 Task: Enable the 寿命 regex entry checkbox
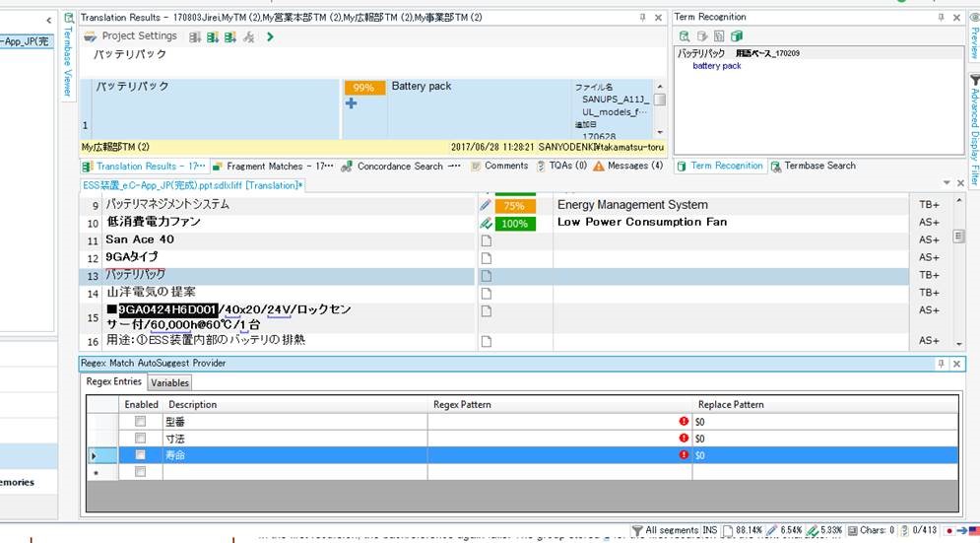tap(141, 455)
